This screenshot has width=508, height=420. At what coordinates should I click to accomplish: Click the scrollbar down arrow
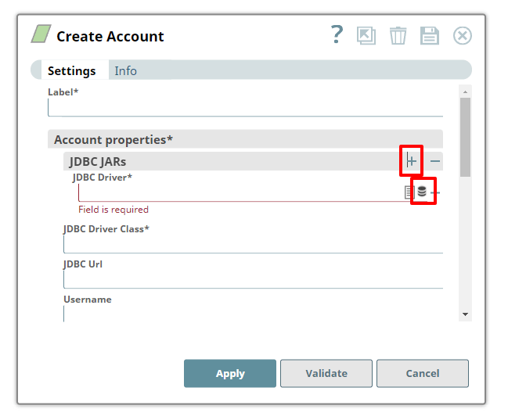pyautogui.click(x=465, y=314)
